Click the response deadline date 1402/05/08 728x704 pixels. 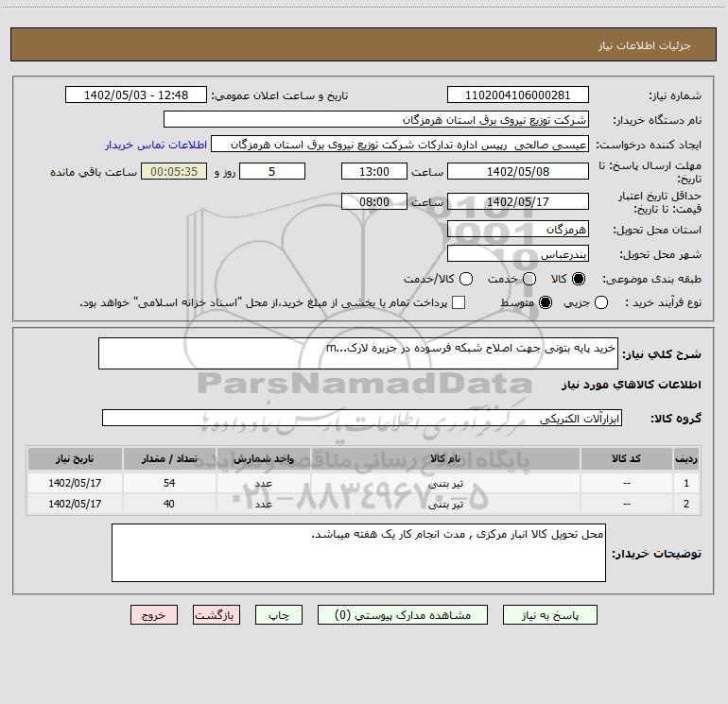(x=518, y=171)
